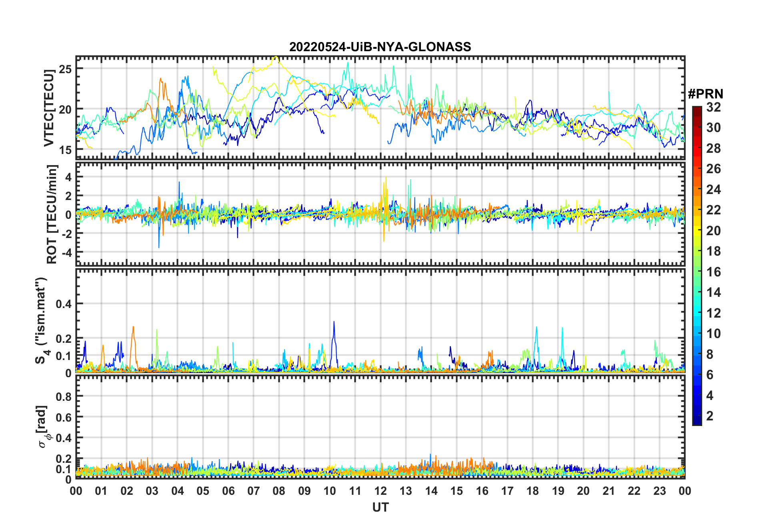This screenshot has width=761, height=532.
Task: Click colorbar tick label "14"
Action: [713, 292]
